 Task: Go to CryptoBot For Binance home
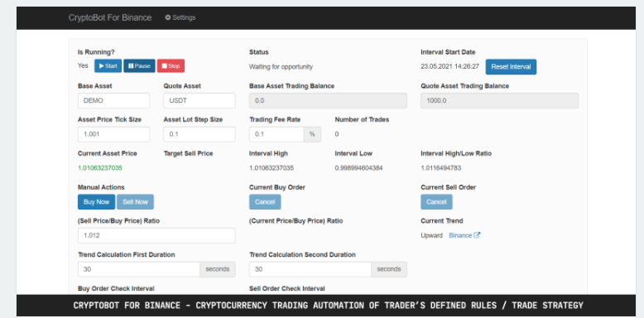[110, 17]
